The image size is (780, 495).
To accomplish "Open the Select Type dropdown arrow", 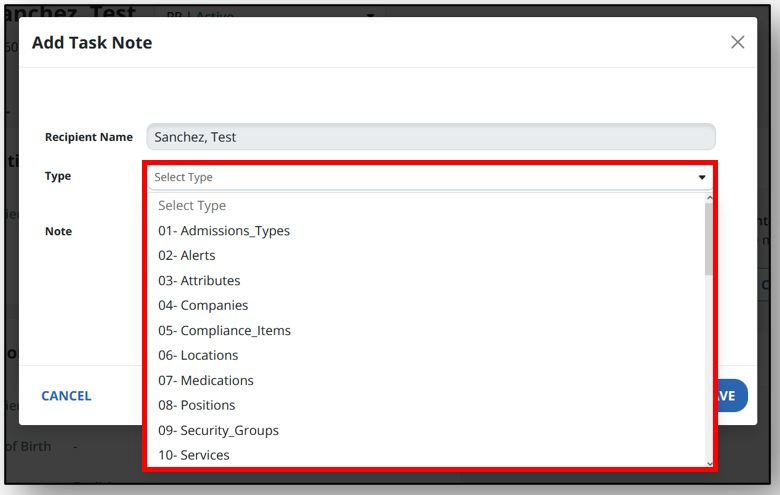I will 702,177.
